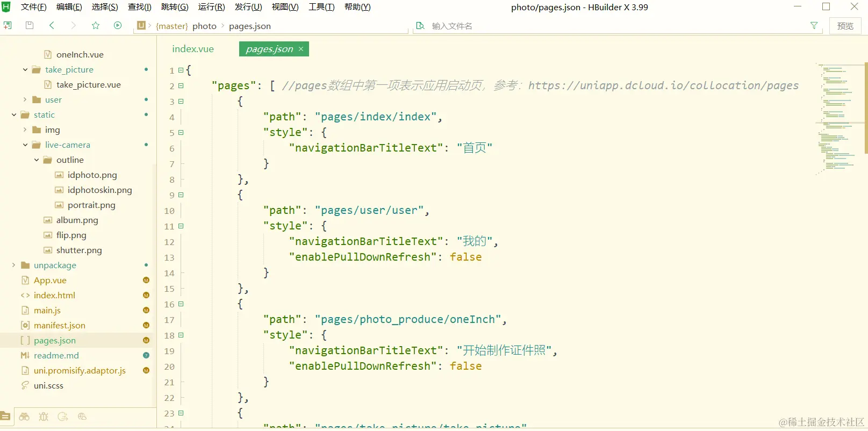Screen dimensions: 868x431
Task: Click the project type icon in breadcrumb
Action: pos(141,25)
